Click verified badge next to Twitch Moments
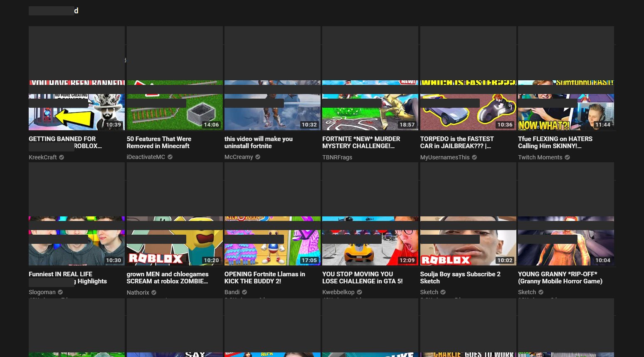This screenshot has width=644, height=357. [x=568, y=157]
